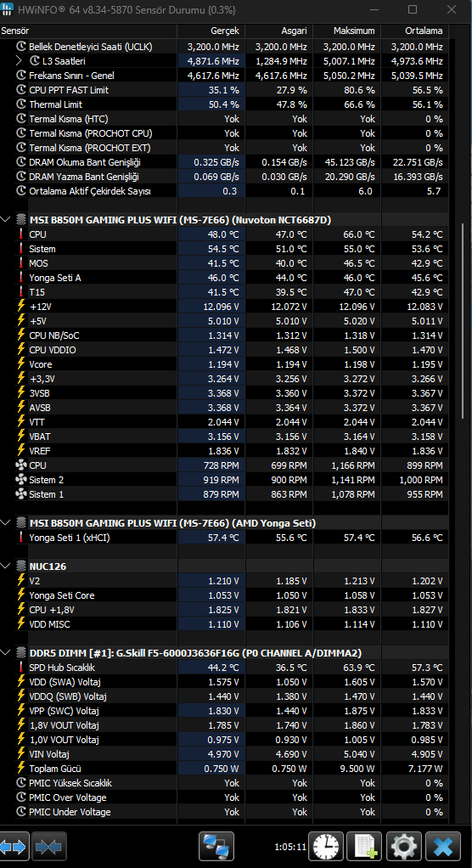
Task: Open sensor settings gear icon
Action: 404,847
